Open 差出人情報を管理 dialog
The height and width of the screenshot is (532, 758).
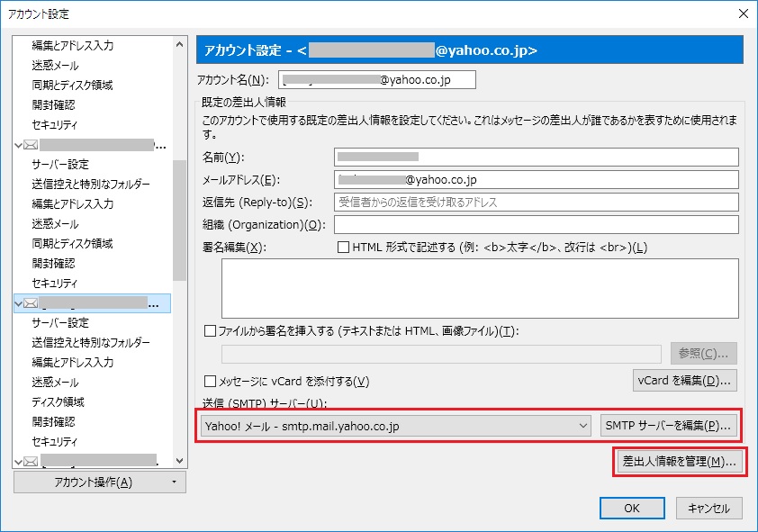[680, 462]
